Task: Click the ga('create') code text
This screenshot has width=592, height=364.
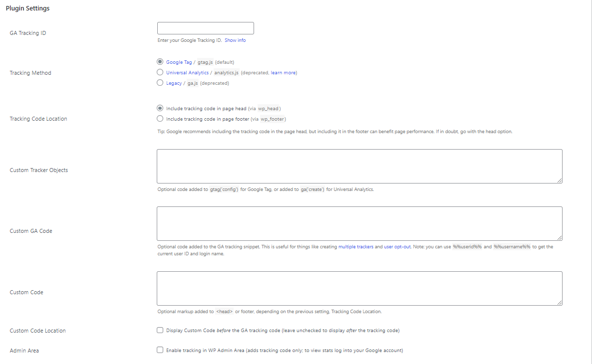Action: coord(312,190)
